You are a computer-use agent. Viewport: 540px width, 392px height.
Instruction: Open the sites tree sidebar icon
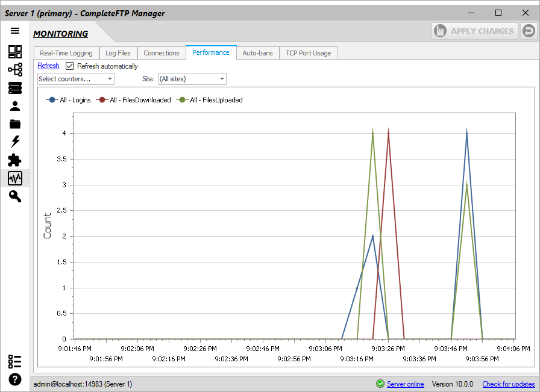(x=15, y=69)
